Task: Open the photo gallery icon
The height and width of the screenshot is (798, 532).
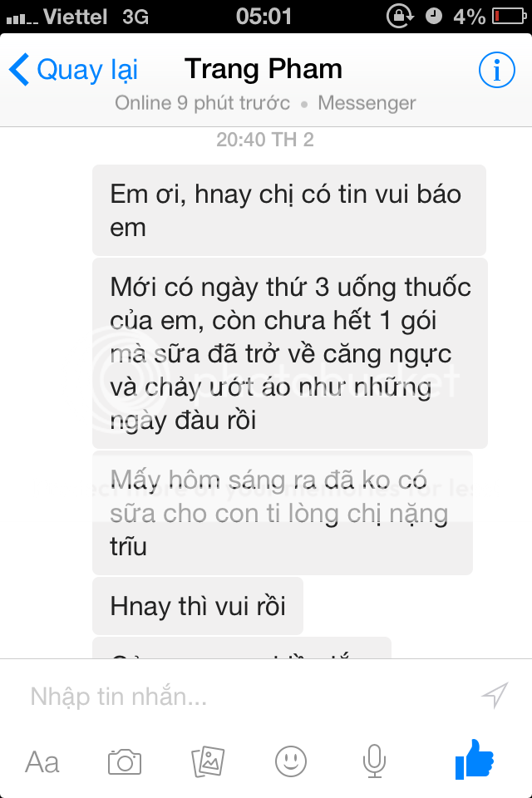Action: tap(208, 762)
